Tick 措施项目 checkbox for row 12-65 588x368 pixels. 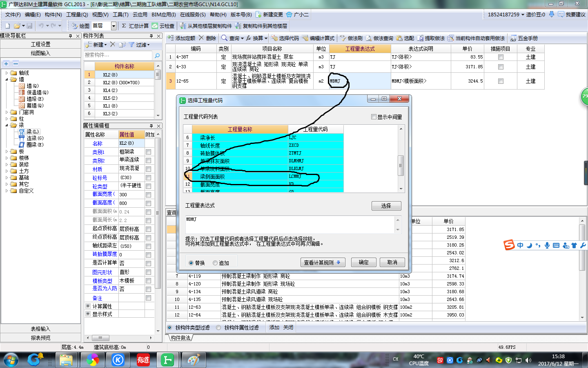pyautogui.click(x=501, y=81)
